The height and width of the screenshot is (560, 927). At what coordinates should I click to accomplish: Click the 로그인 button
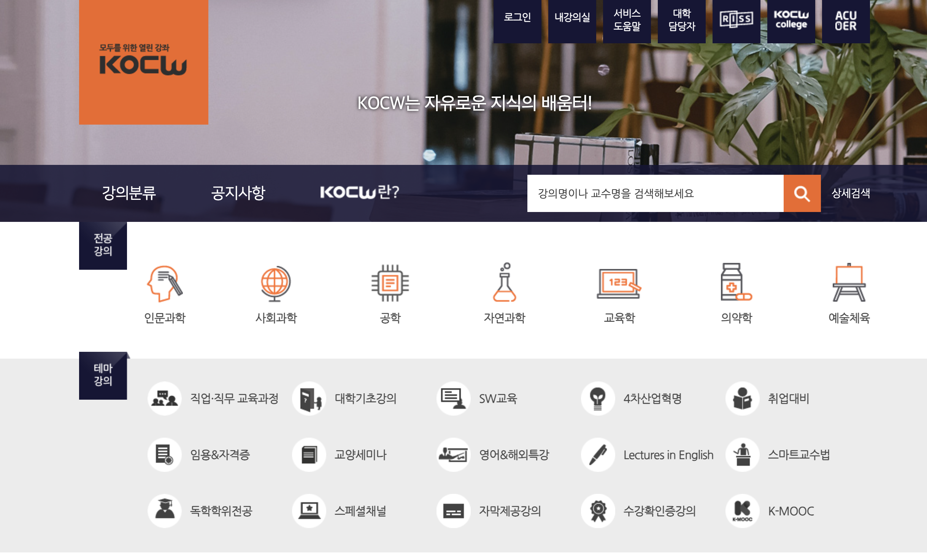pyautogui.click(x=517, y=17)
